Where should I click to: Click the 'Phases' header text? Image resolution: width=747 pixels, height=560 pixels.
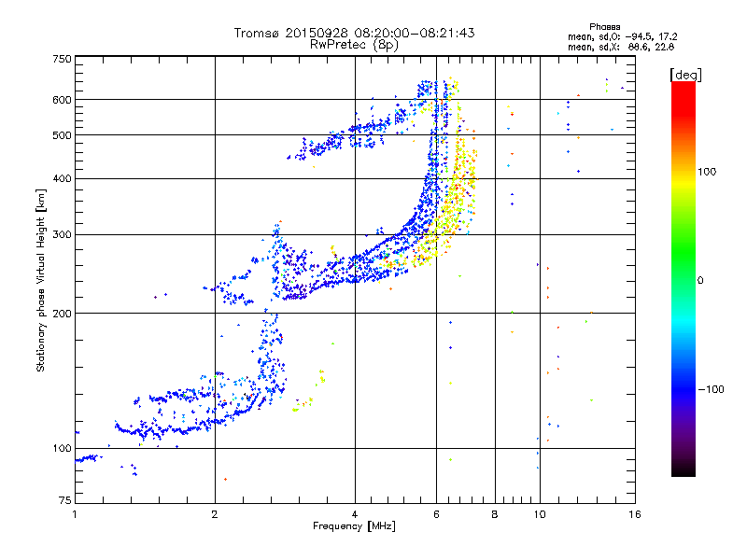[x=604, y=27]
